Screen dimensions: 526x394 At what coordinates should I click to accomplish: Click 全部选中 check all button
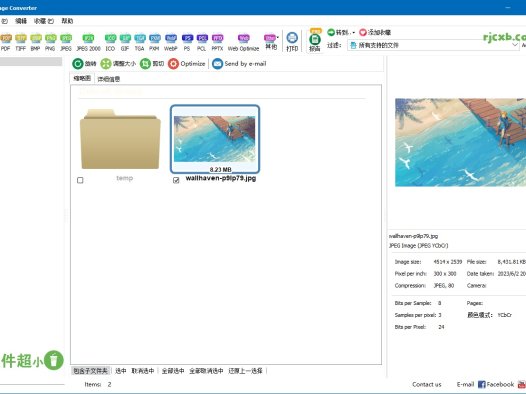click(x=173, y=371)
